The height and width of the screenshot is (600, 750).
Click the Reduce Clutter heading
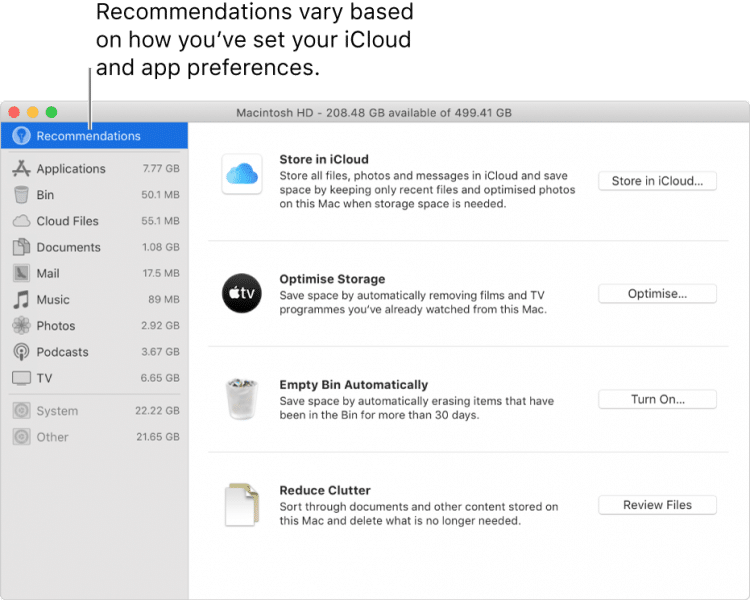(325, 490)
